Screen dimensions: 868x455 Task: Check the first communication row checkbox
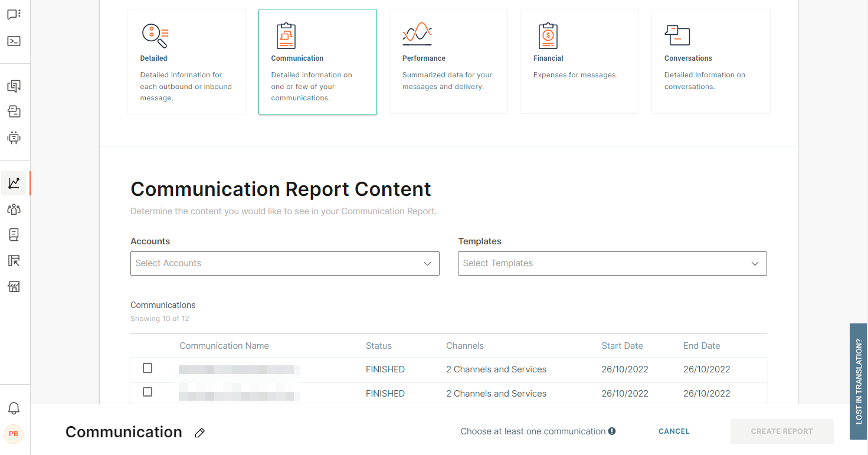(x=148, y=368)
